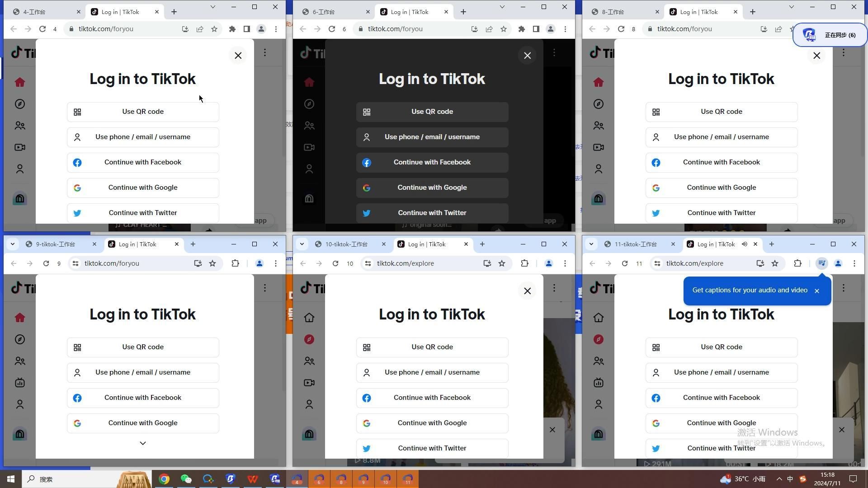The width and height of the screenshot is (868, 488).
Task: Switch to the 9-tiktok-工作台 tab
Action: [56, 244]
